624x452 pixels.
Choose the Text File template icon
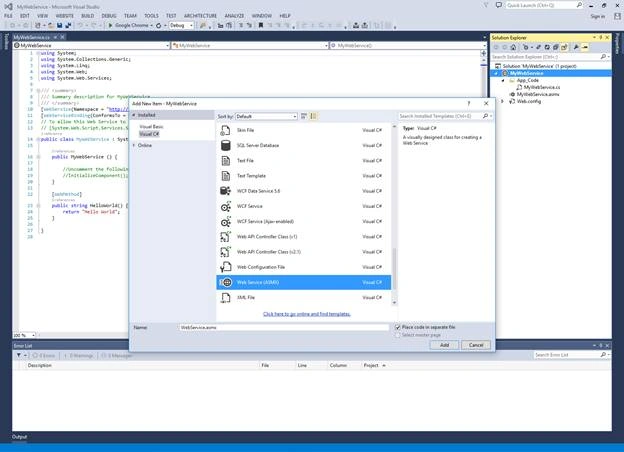(226, 160)
